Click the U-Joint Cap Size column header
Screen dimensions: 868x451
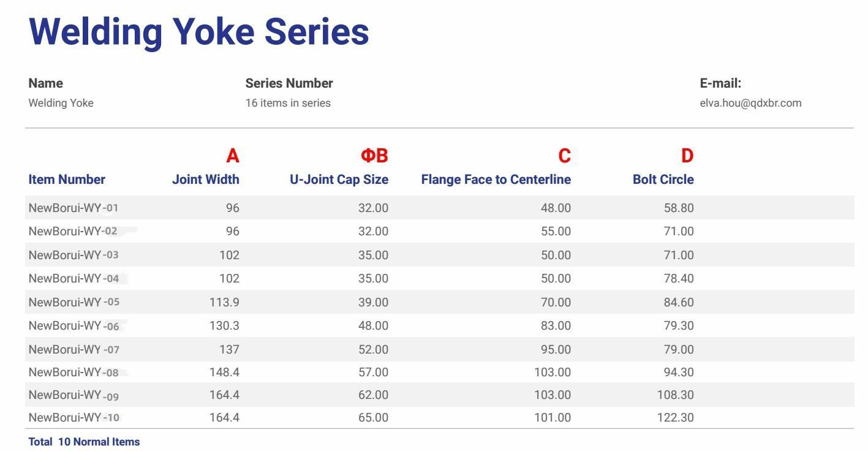339,180
